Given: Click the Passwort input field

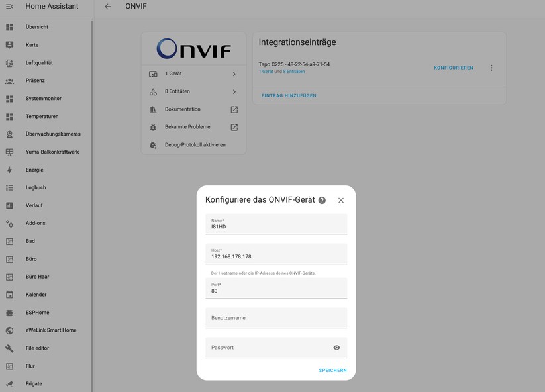Looking at the screenshot, I should [x=276, y=348].
